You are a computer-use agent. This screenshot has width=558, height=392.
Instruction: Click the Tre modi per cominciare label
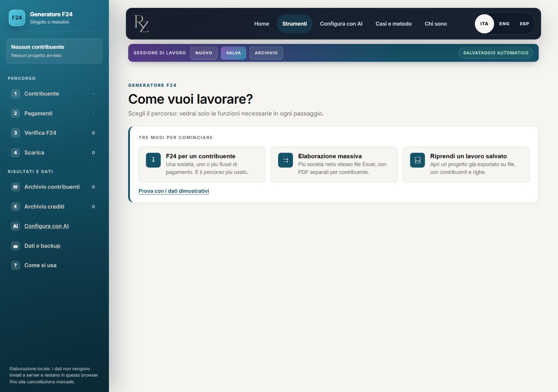pyautogui.click(x=176, y=138)
